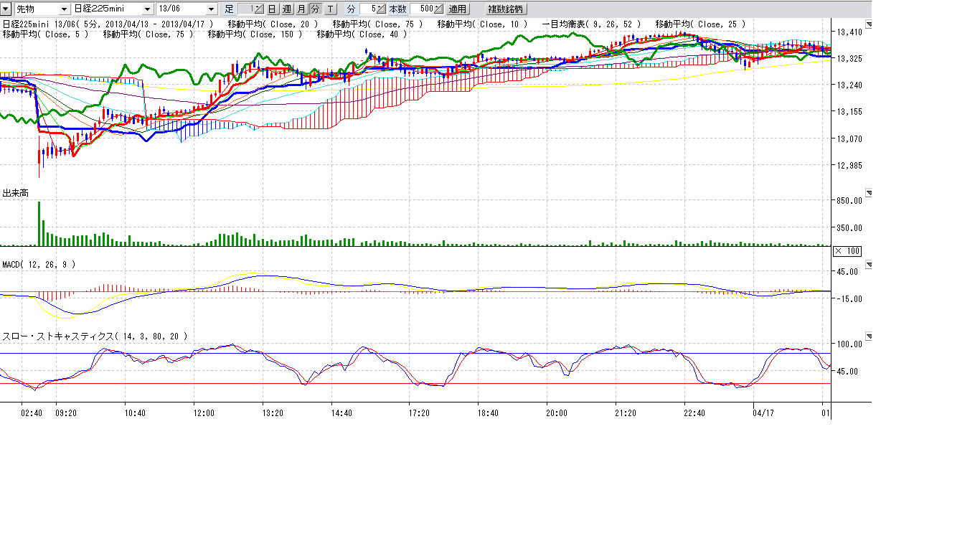Click the 本数 bar count field showing 500
The image size is (980, 551).
[423, 9]
